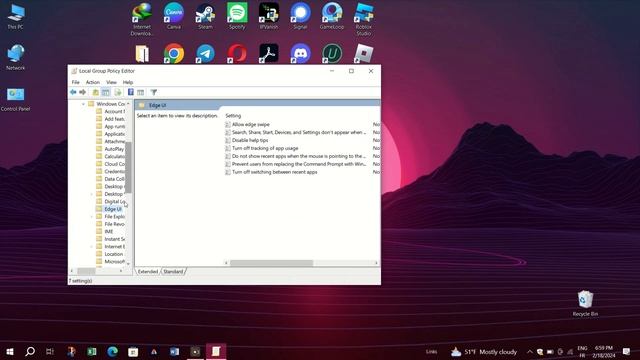This screenshot has width=640, height=360.
Task: Open the Spotify desktop shortcut
Action: 237,16
